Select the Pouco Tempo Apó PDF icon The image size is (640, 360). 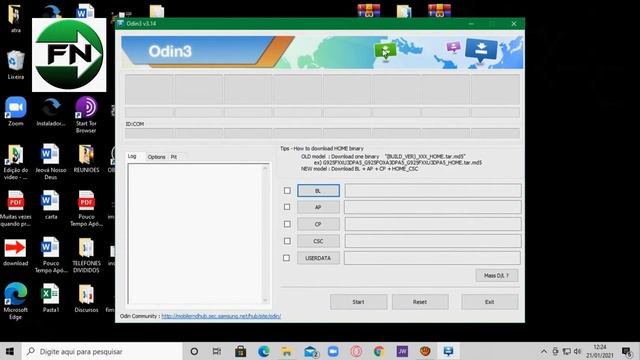pos(86,209)
